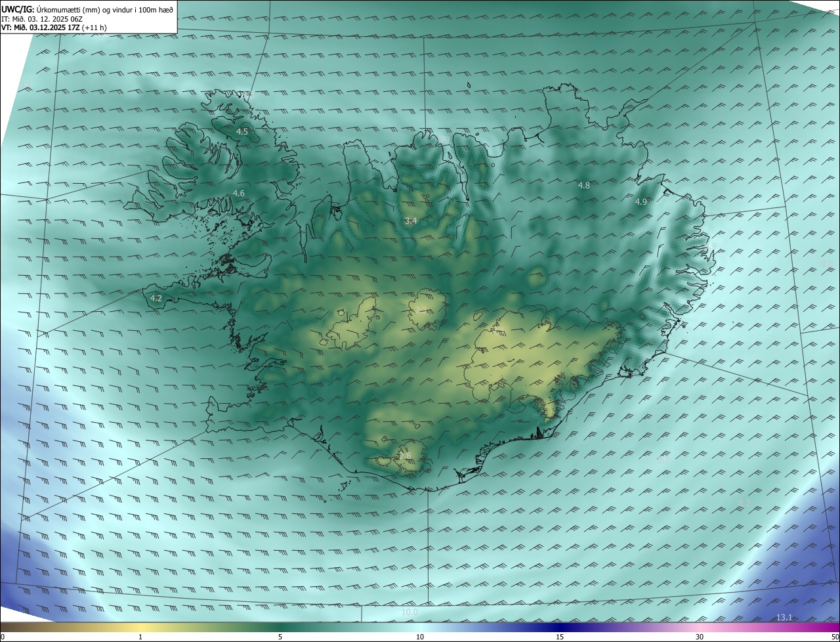
Task: Click the 1 tick on the color scale
Action: [x=140, y=637]
